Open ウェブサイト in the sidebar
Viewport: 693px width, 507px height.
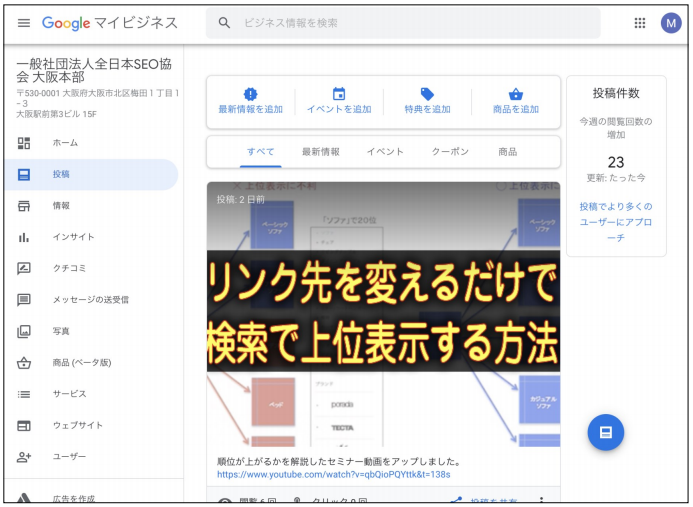click(x=91, y=426)
